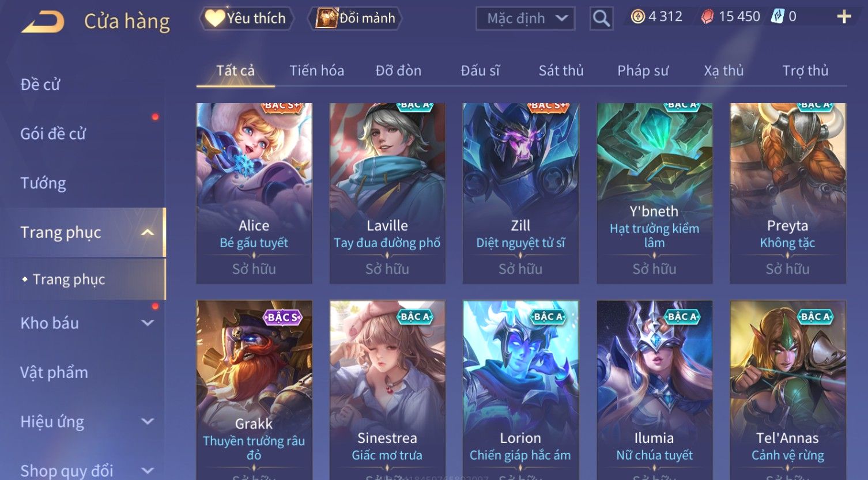Select the Tiến hóa tab
Image resolution: width=868 pixels, height=480 pixels.
[x=316, y=71]
